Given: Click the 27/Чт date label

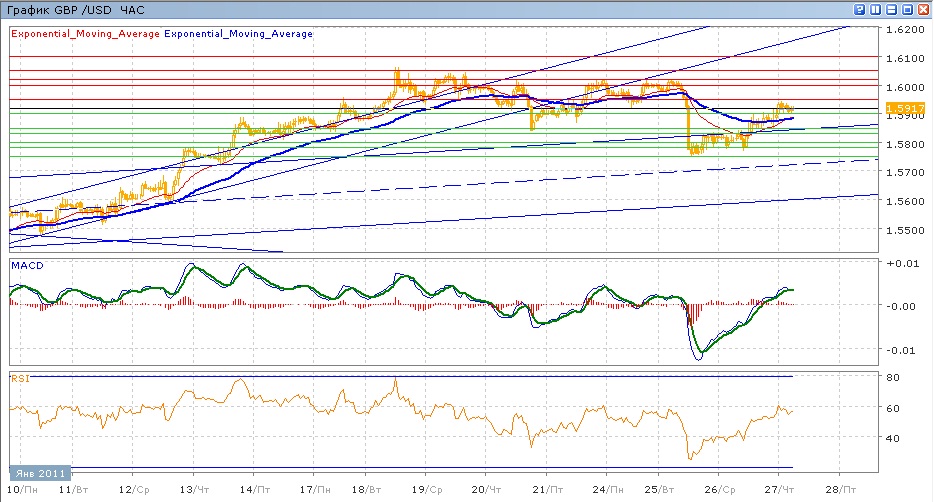Looking at the screenshot, I should pos(780,489).
